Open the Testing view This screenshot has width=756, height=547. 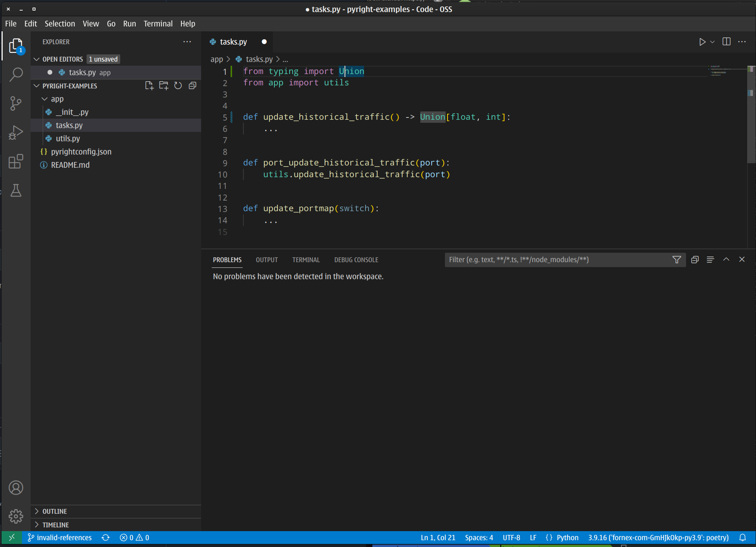[x=16, y=190]
